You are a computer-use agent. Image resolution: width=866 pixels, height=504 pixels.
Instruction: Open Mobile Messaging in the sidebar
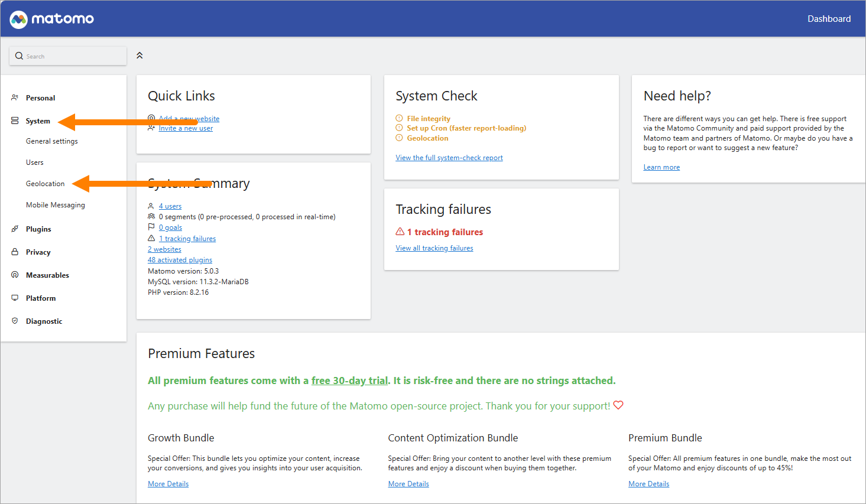[56, 205]
